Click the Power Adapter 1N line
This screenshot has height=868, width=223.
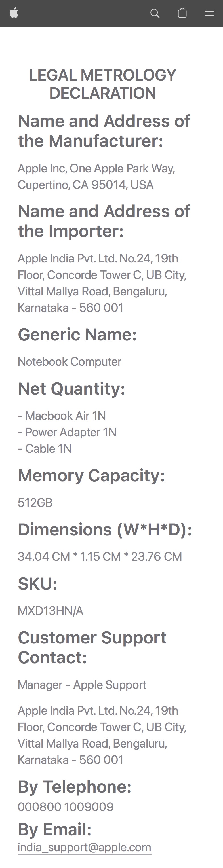click(67, 432)
